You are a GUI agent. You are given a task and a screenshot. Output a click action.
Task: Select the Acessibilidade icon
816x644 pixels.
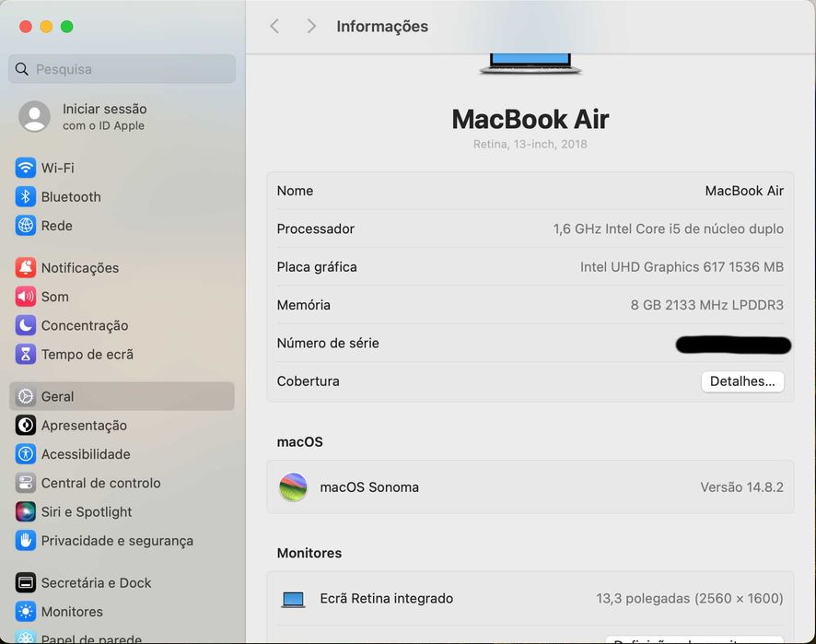click(x=26, y=454)
